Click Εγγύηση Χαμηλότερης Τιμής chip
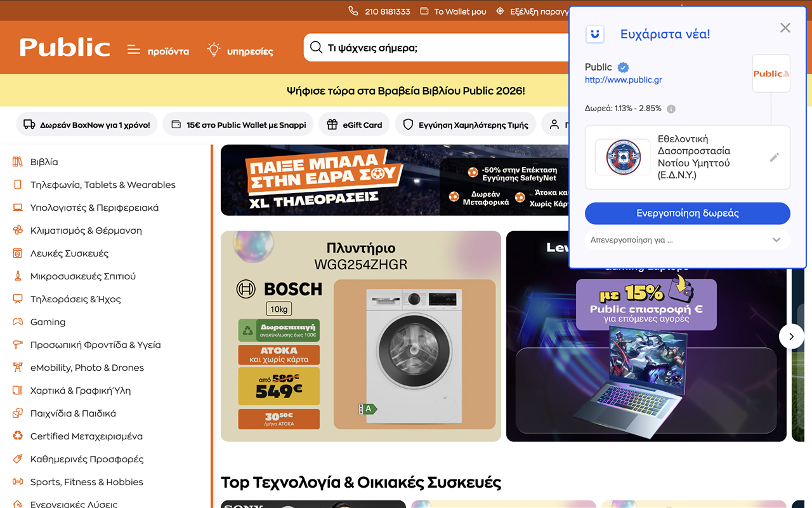The height and width of the screenshot is (508, 812). click(x=466, y=125)
